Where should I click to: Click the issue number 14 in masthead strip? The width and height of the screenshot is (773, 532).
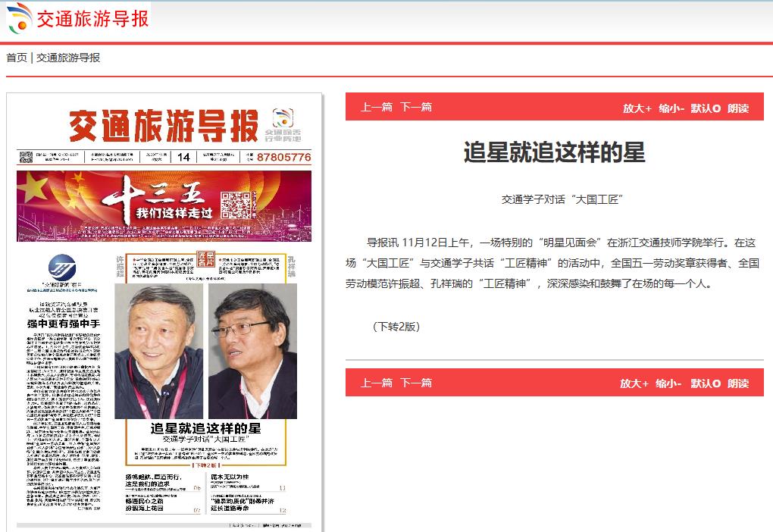[184, 158]
